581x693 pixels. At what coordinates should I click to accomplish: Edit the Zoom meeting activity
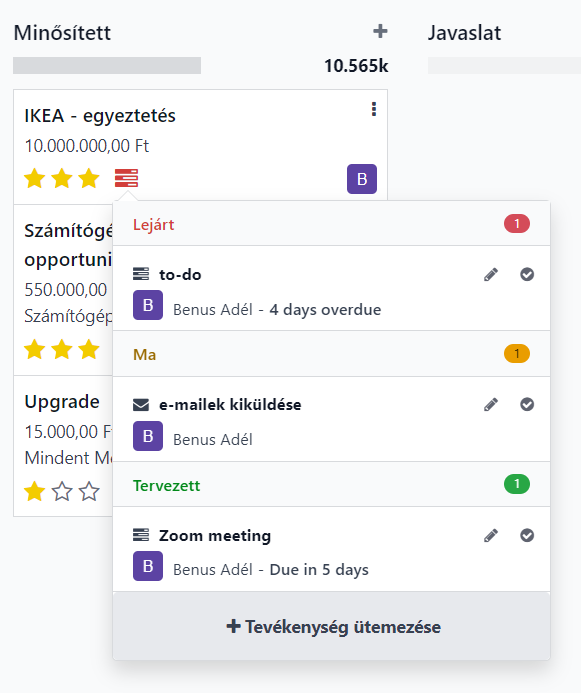pos(491,535)
